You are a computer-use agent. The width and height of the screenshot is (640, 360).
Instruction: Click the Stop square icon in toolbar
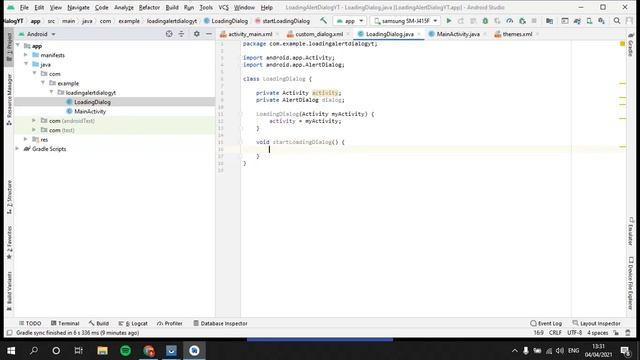pos(534,20)
